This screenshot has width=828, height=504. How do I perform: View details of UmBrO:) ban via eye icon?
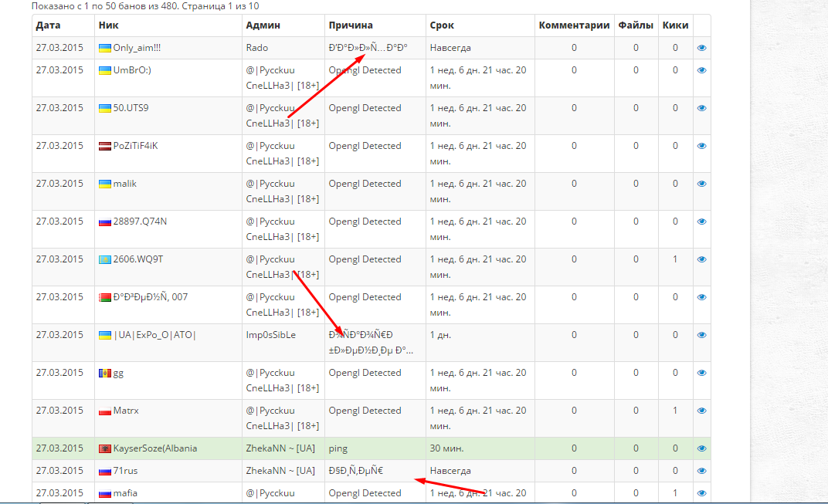pyautogui.click(x=701, y=70)
